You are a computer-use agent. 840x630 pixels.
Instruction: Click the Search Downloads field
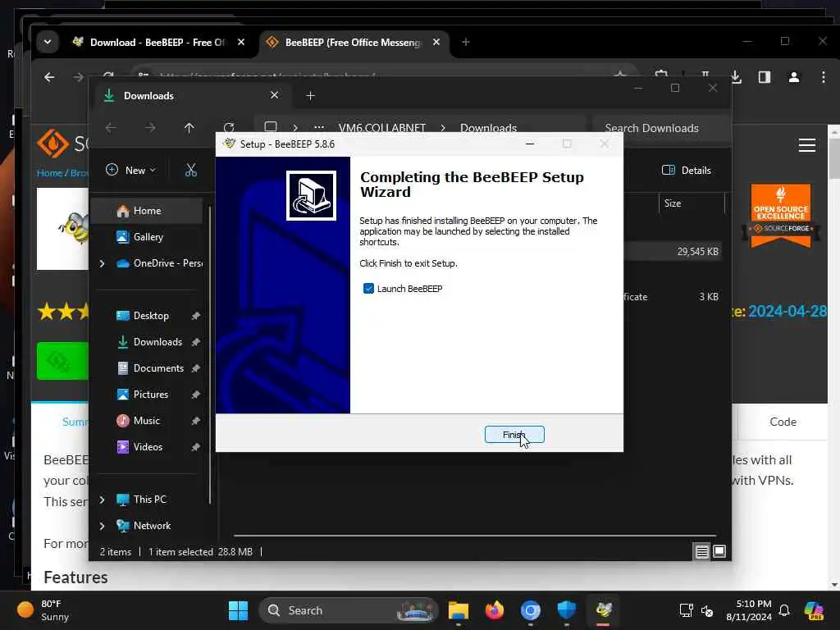[661, 128]
